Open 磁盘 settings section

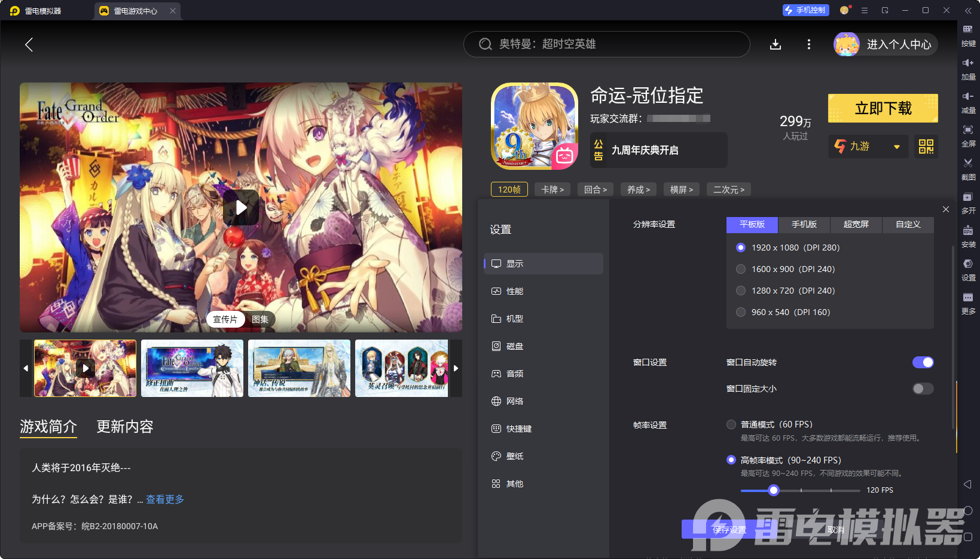[544, 346]
